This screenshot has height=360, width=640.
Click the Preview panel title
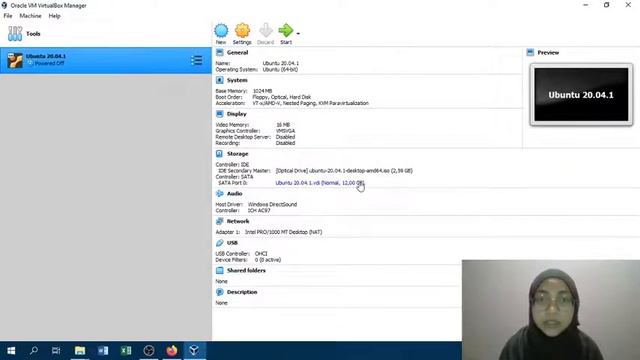(x=548, y=53)
